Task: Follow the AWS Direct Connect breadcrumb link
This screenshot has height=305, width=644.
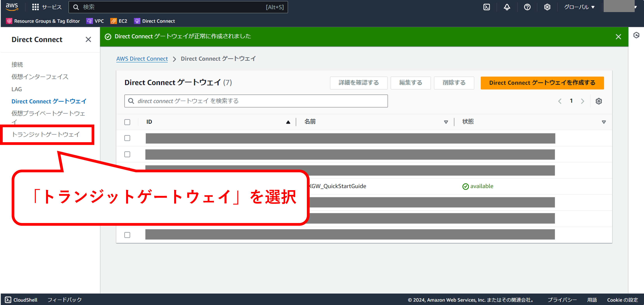Action: click(x=142, y=58)
